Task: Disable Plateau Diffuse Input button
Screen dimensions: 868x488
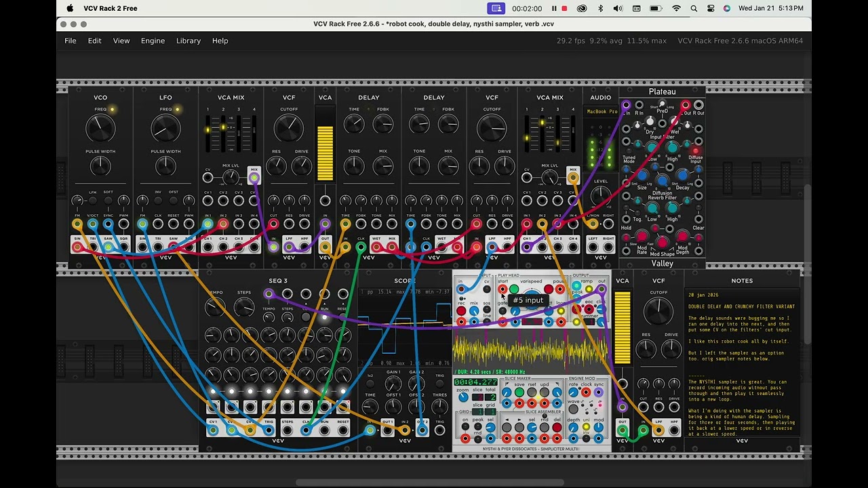Action: tap(695, 150)
